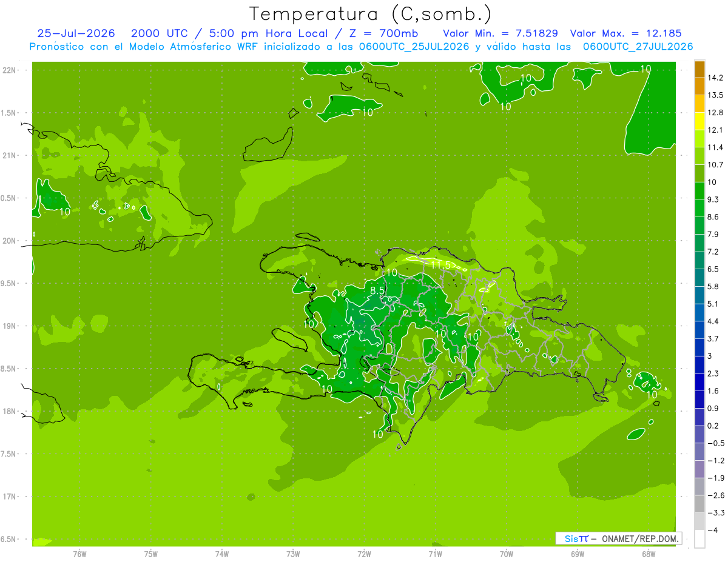
Task: Click the "68W" longitude axis label
Action: click(x=649, y=554)
